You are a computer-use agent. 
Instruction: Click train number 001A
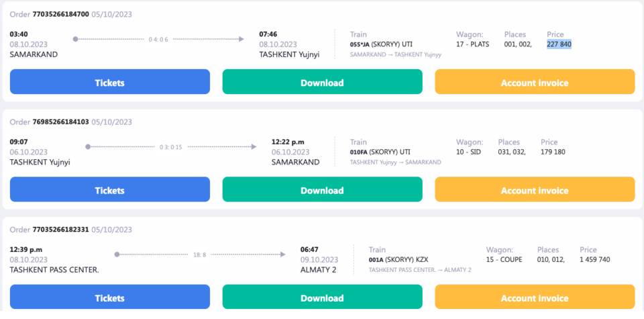pos(376,259)
